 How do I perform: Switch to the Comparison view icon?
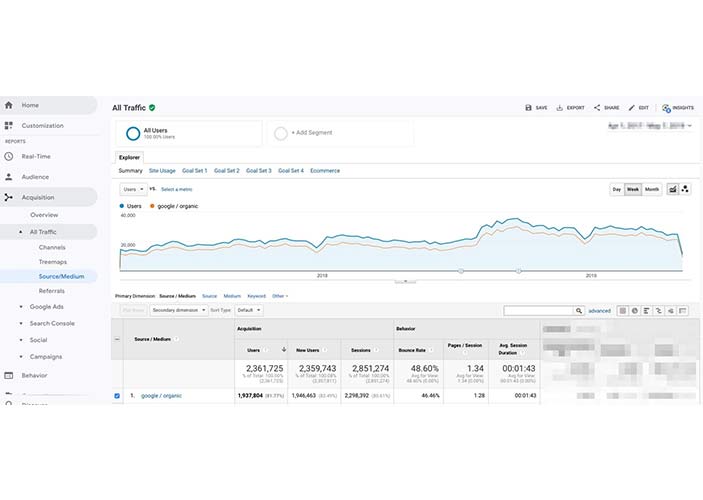[659, 310]
